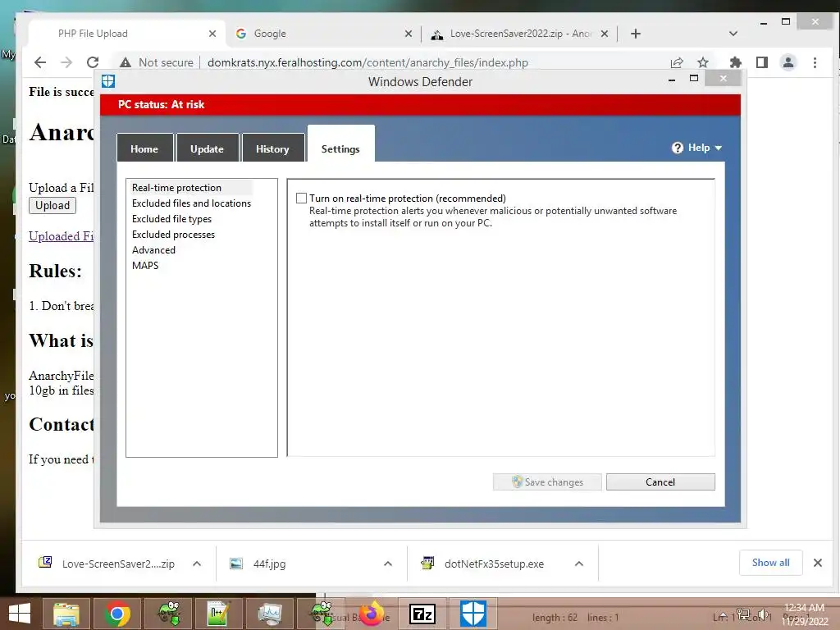This screenshot has height=630, width=840.
Task: Go back in Chrome
Action: click(40, 62)
